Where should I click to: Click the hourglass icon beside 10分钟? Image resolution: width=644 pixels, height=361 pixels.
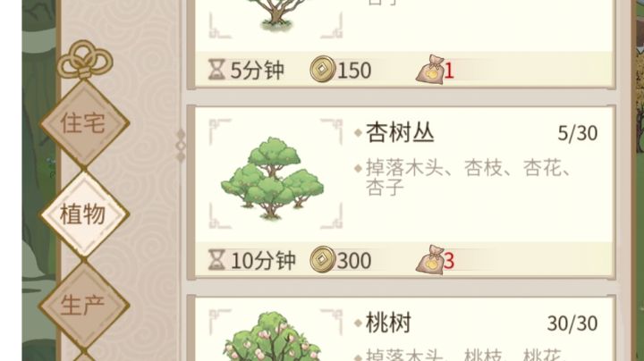pyautogui.click(x=216, y=260)
